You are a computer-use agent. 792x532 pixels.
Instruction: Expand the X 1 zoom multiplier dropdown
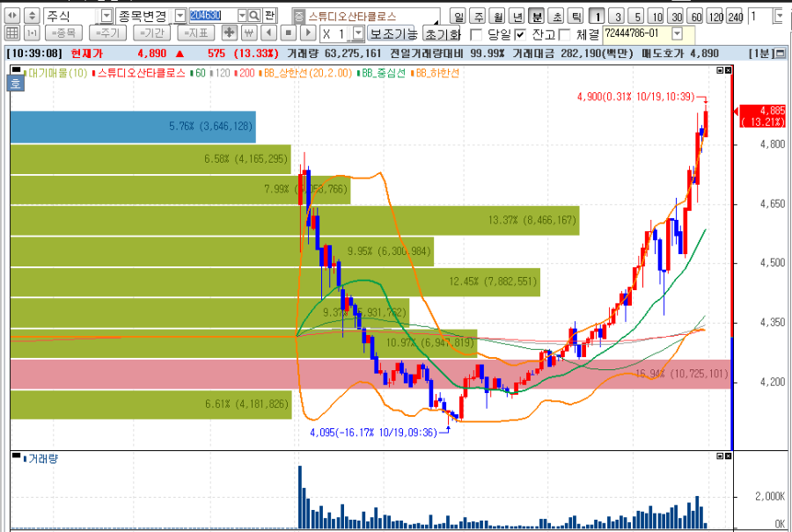[357, 33]
